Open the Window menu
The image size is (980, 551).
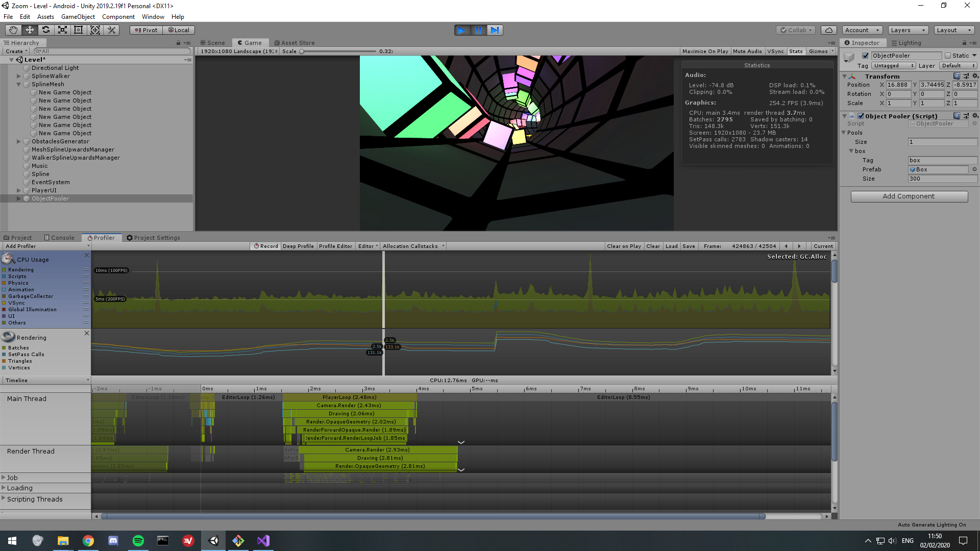point(153,17)
